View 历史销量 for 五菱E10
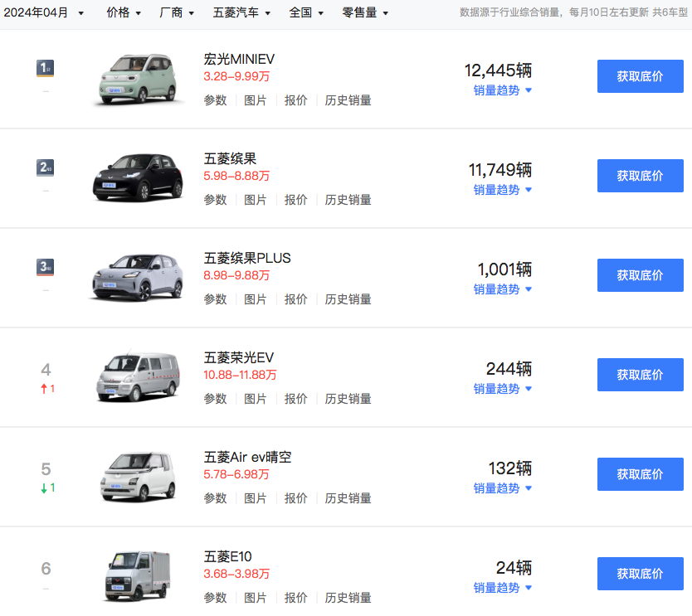Viewport: 692px width, 616px height. click(x=348, y=598)
